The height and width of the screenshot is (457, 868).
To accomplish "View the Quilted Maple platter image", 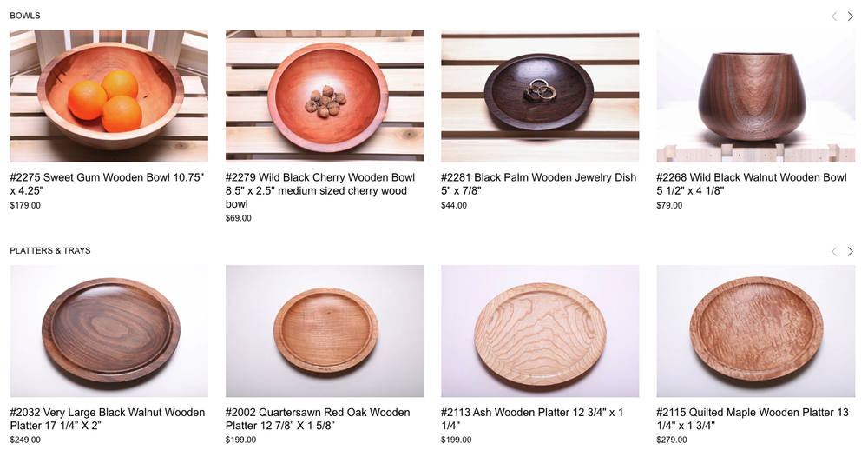I will (x=756, y=331).
